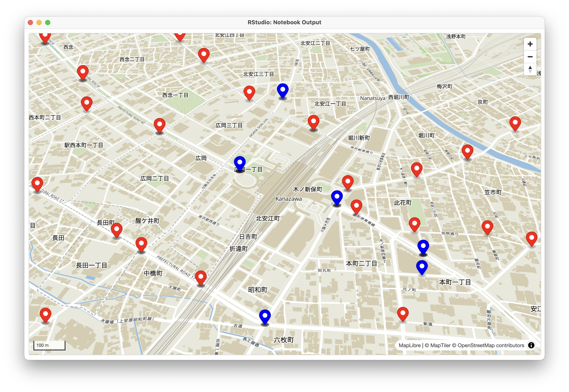Click the 梅沢町 label
The width and height of the screenshot is (569, 392).
click(x=444, y=86)
